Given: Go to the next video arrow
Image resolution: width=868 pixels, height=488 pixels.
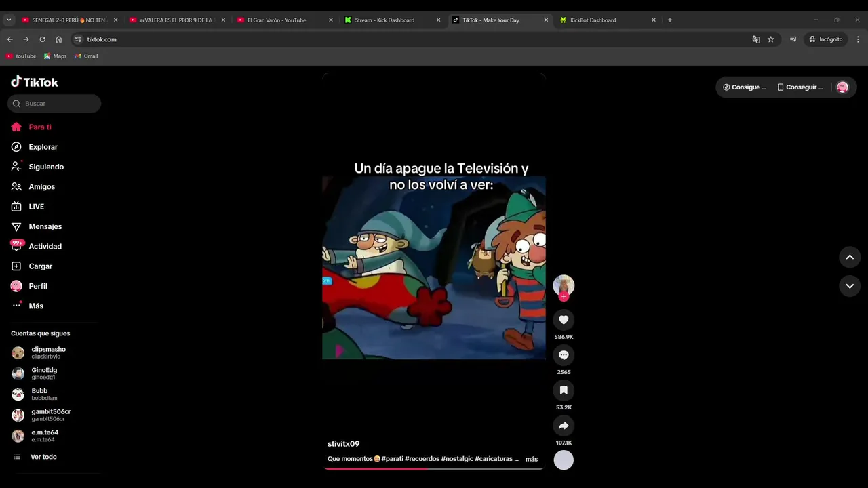Looking at the screenshot, I should coord(850,286).
